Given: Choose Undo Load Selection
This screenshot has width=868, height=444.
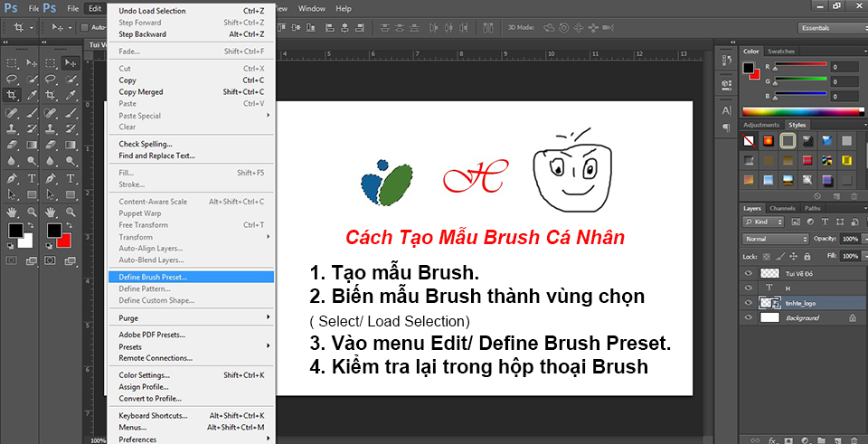Looking at the screenshot, I should coord(191,11).
